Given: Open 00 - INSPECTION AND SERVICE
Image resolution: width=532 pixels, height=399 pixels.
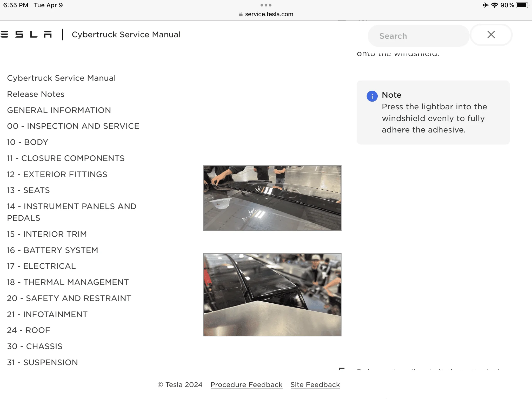Looking at the screenshot, I should pos(73,126).
